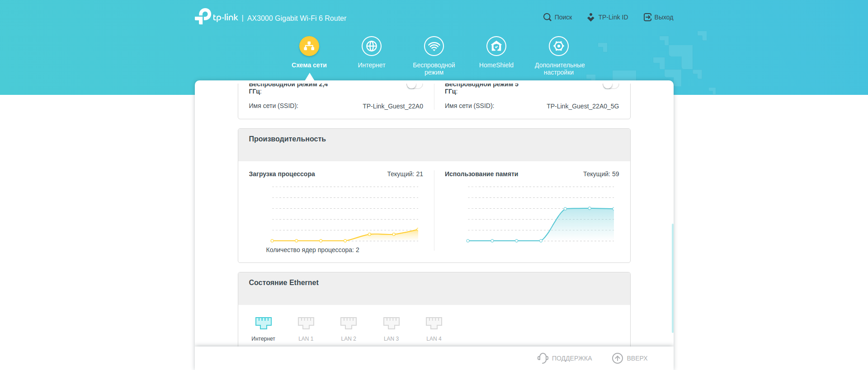
Task: Toggle the 5 GHz guest wireless switch
Action: pos(610,85)
